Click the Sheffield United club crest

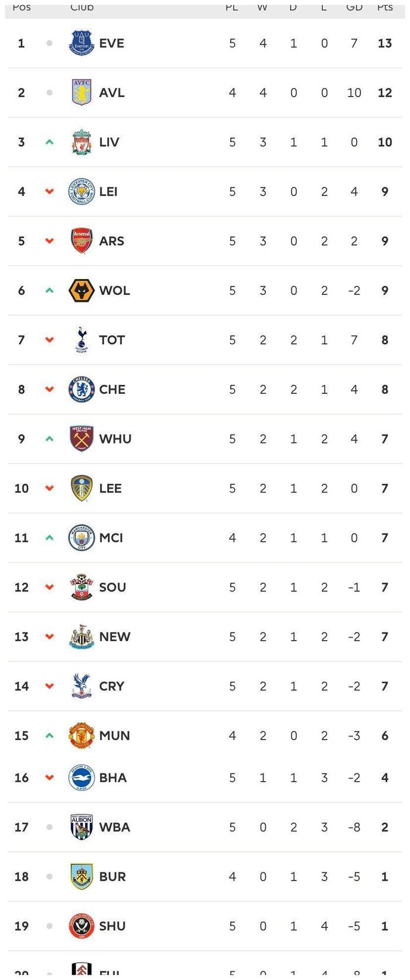point(81,926)
